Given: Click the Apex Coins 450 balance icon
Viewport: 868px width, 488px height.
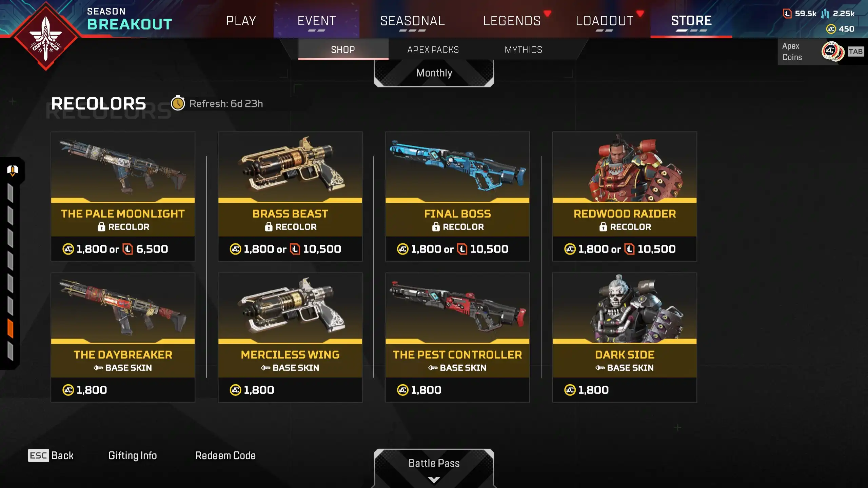Looking at the screenshot, I should coord(831,29).
